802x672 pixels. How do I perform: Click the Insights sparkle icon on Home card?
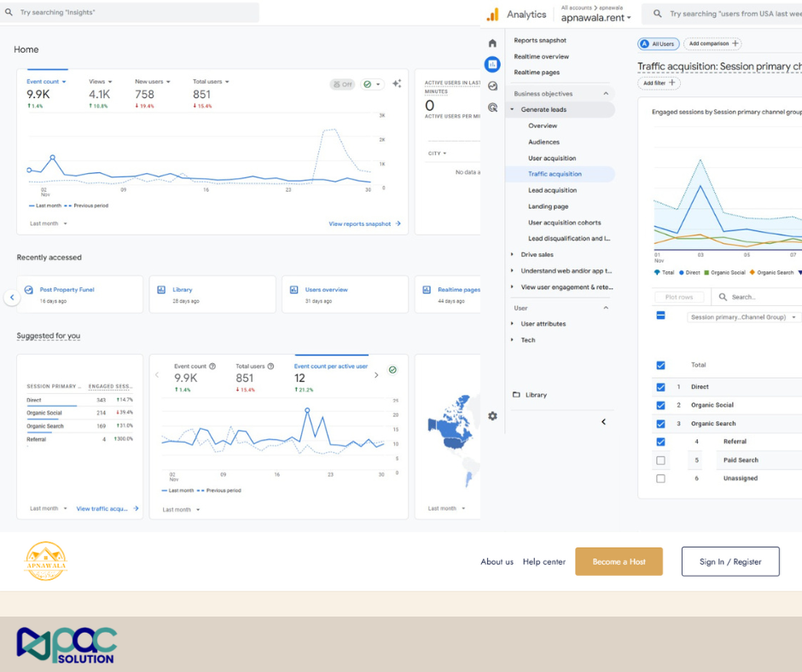[397, 84]
